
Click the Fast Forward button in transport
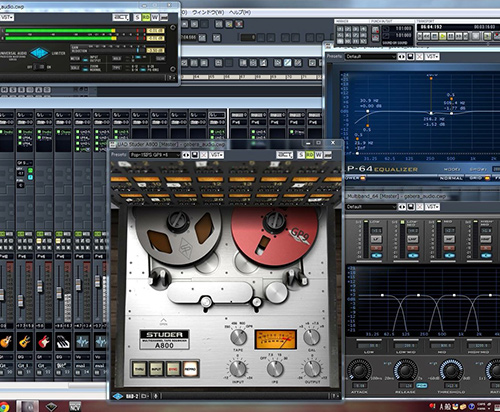(x=459, y=36)
